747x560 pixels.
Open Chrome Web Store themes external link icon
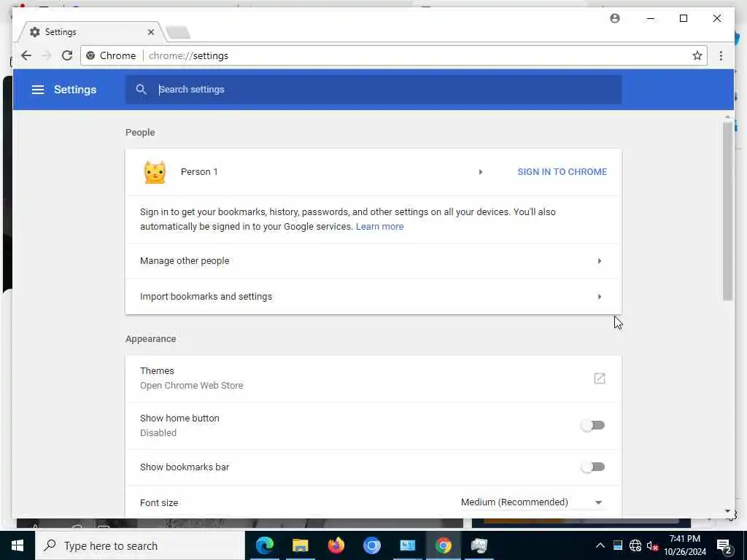(x=600, y=378)
